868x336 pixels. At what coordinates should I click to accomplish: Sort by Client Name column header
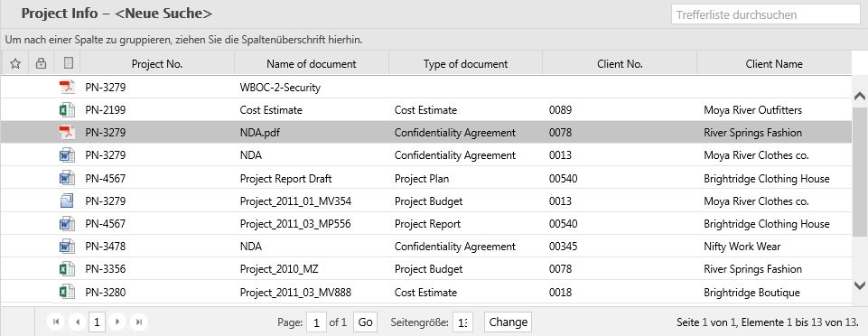[774, 63]
